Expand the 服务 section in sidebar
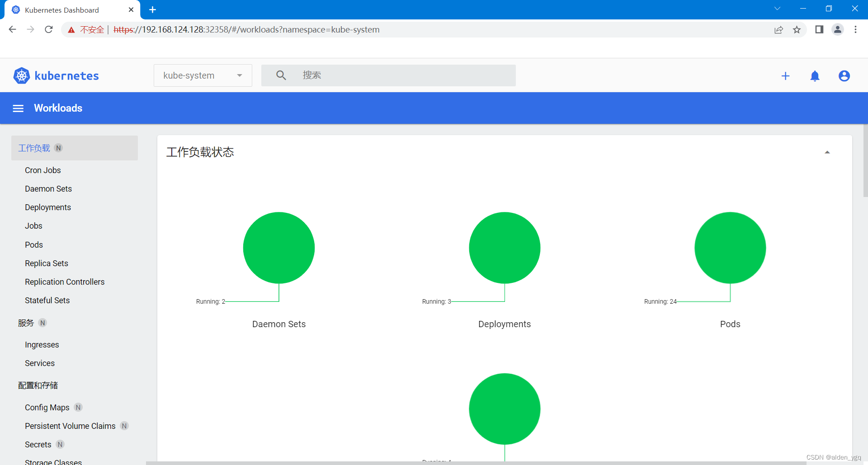Image resolution: width=868 pixels, height=465 pixels. coord(26,323)
